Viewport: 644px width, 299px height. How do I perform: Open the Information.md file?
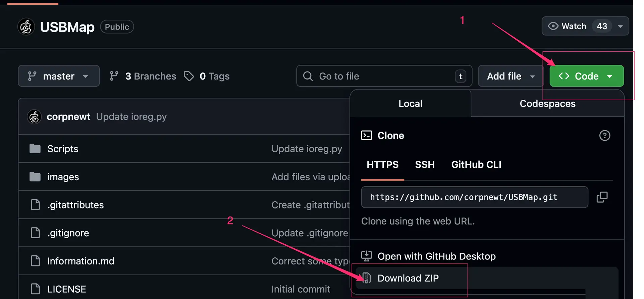click(x=81, y=261)
